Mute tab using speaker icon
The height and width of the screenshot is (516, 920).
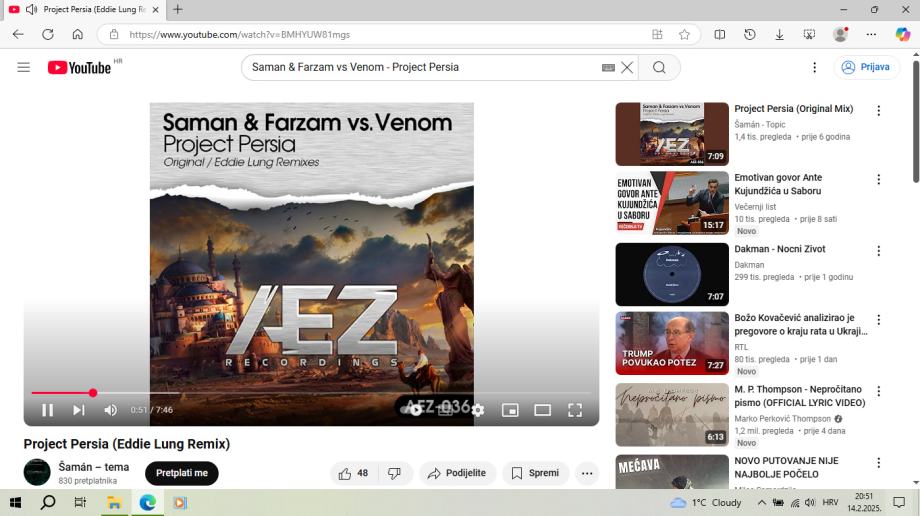pos(32,9)
